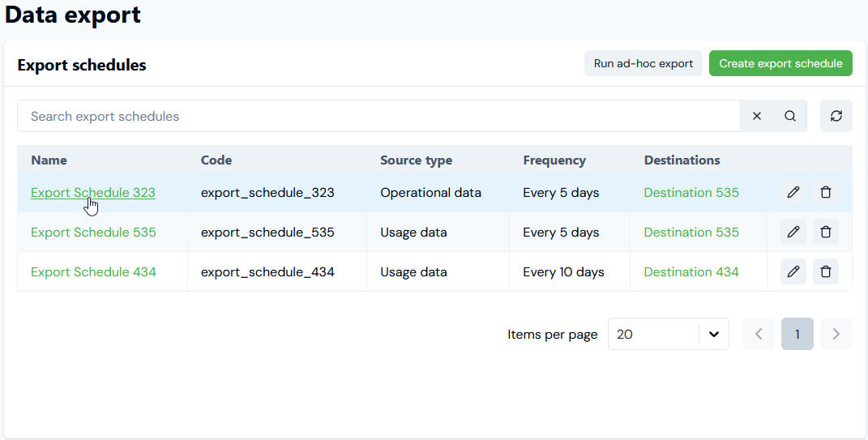Image resolution: width=868 pixels, height=440 pixels.
Task: Open Destination 535 link in second row
Action: pos(691,233)
